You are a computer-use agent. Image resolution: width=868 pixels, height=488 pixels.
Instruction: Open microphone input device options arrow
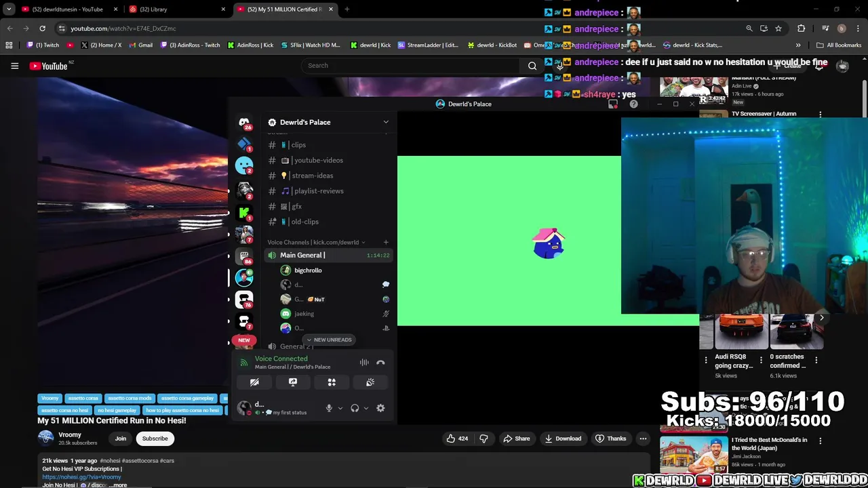coord(340,408)
